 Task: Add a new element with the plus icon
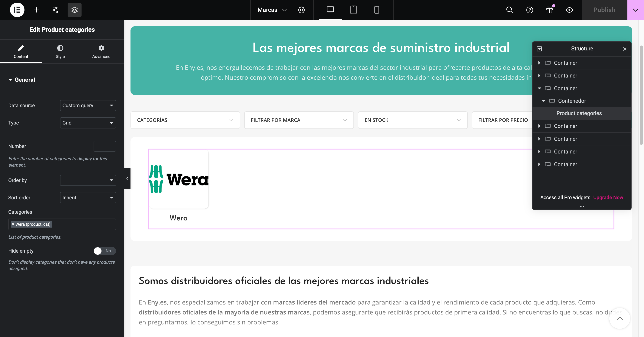click(36, 10)
